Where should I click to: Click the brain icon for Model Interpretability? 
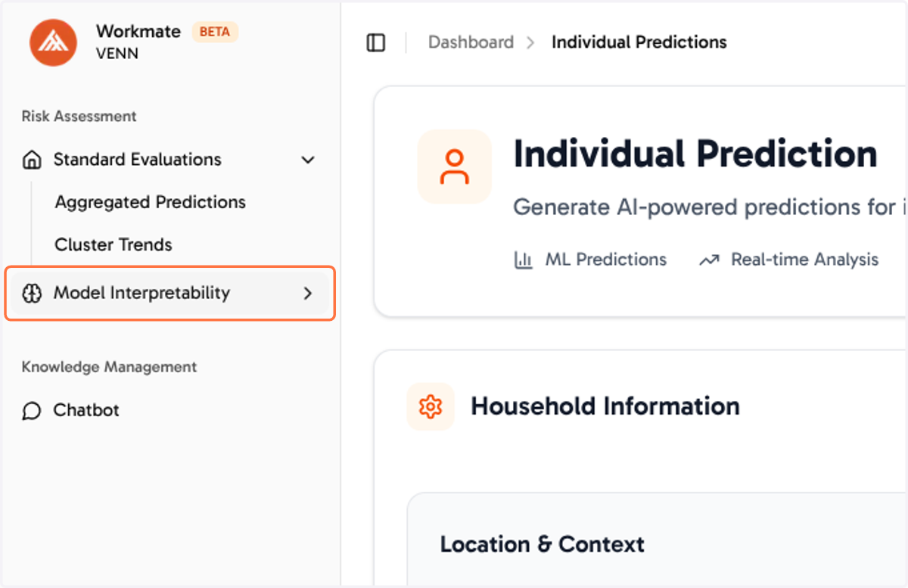[x=32, y=294]
